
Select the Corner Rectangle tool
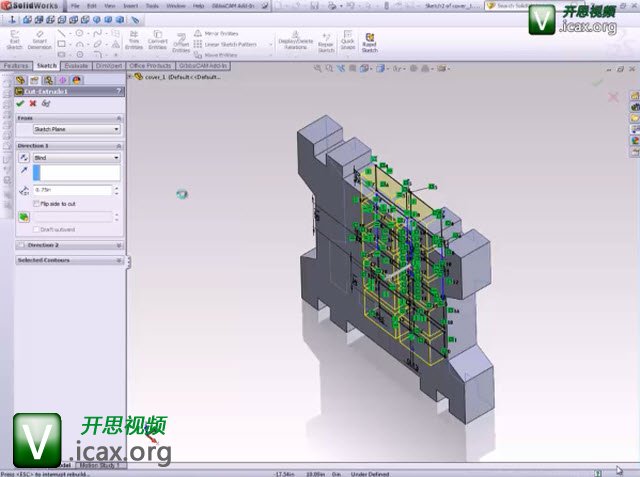[x=61, y=44]
